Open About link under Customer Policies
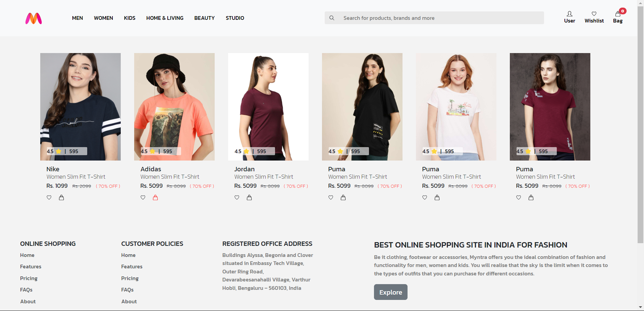Viewport: 644px width, 311px height. coord(129,302)
